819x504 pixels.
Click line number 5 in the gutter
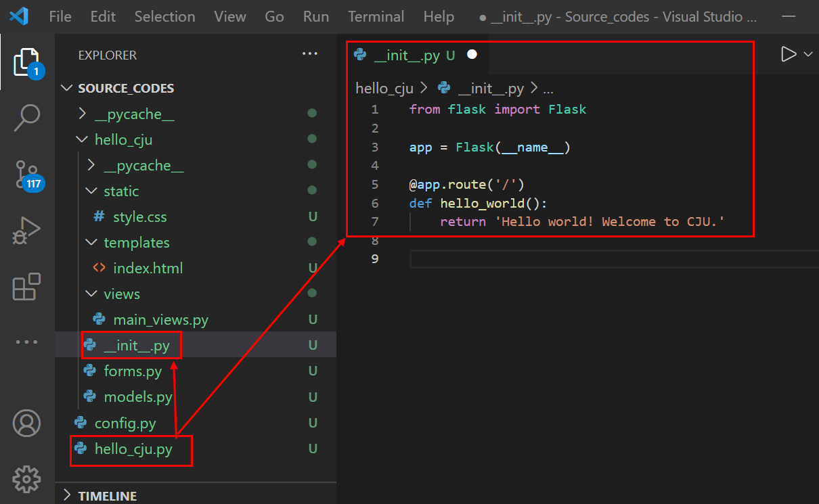375,184
